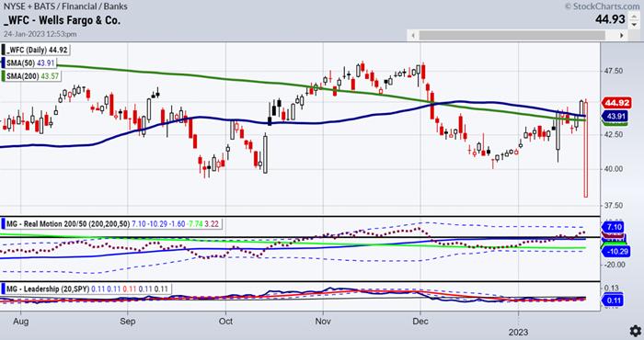
Task: Click the tall red last-day candlestick
Action: (586, 149)
